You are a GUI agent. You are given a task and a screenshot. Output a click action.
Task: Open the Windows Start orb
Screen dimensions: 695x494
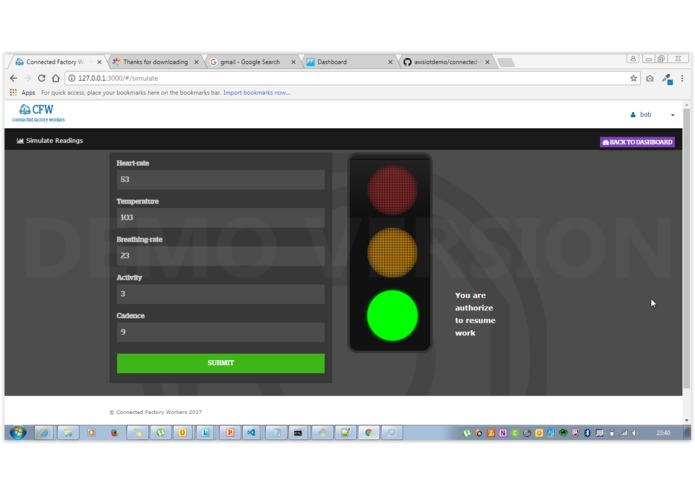[x=18, y=432]
